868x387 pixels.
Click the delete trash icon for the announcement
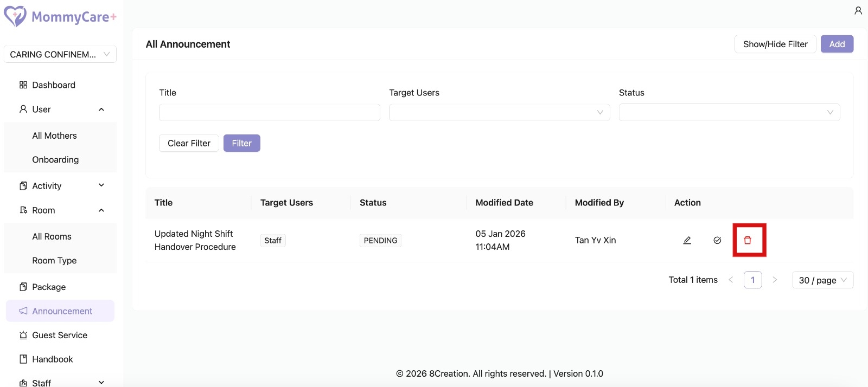pos(748,240)
